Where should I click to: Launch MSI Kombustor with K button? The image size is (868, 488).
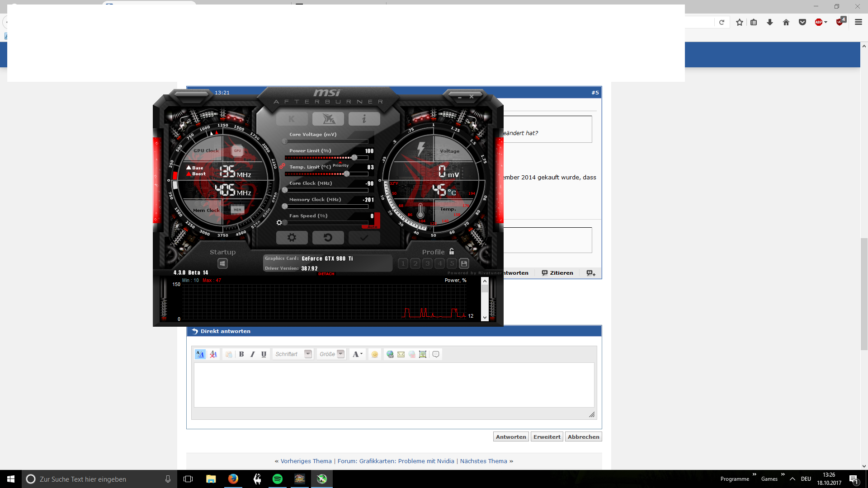[292, 119]
